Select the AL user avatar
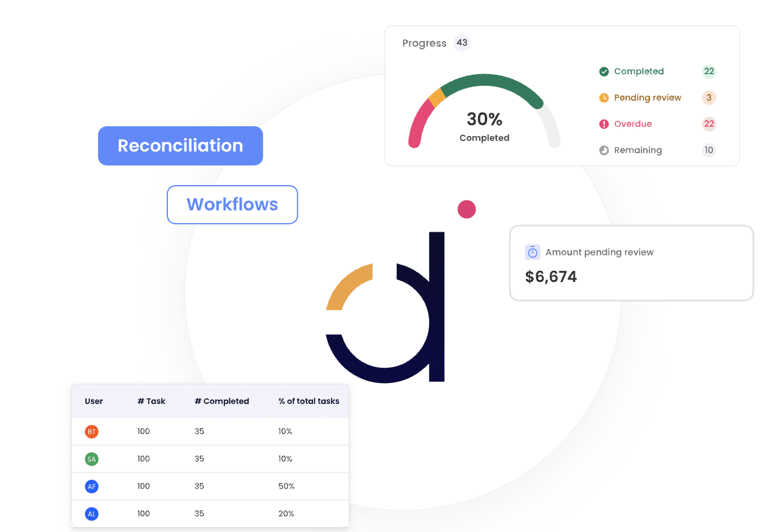This screenshot has height=532, width=782. pos(91,514)
